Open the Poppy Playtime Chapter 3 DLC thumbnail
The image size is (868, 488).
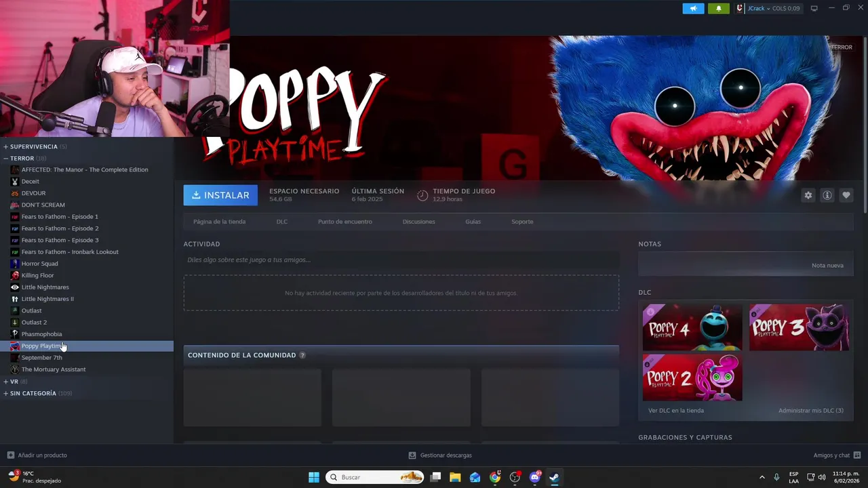[x=799, y=327]
